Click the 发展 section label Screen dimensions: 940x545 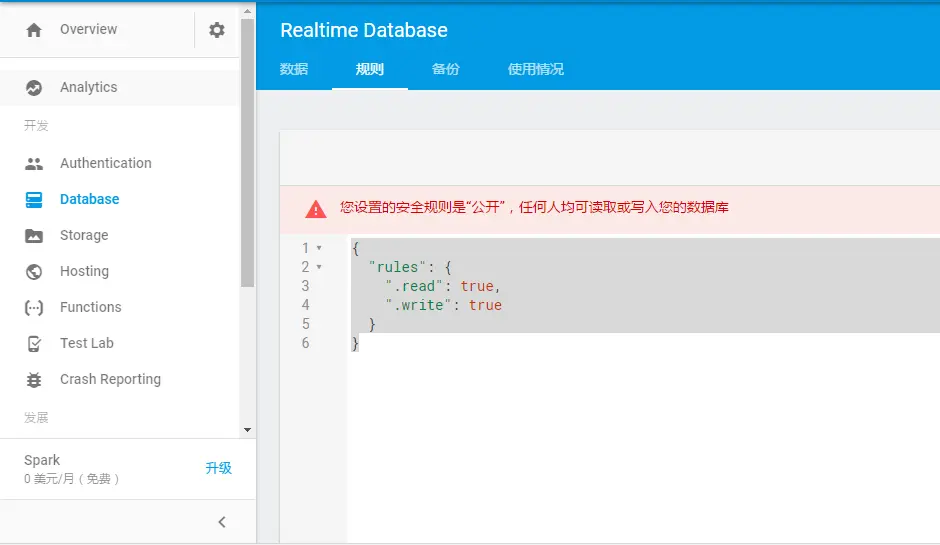tap(36, 417)
